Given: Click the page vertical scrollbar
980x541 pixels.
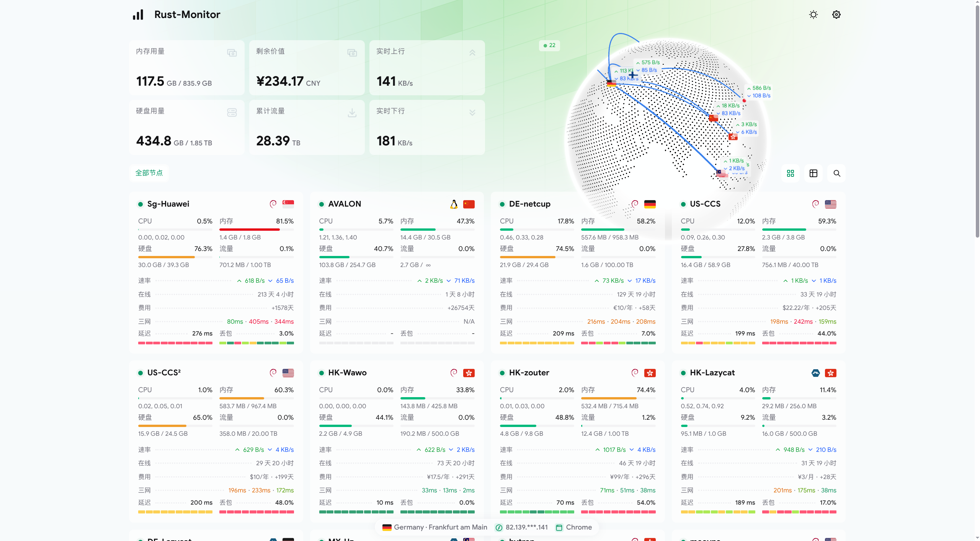Looking at the screenshot, I should click(977, 122).
